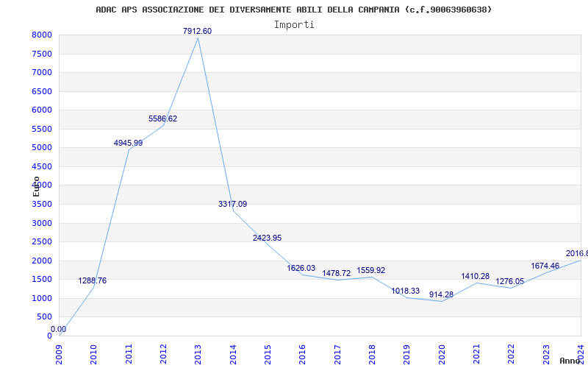Select the chart title mentioning ADAC APS

pos(293,10)
